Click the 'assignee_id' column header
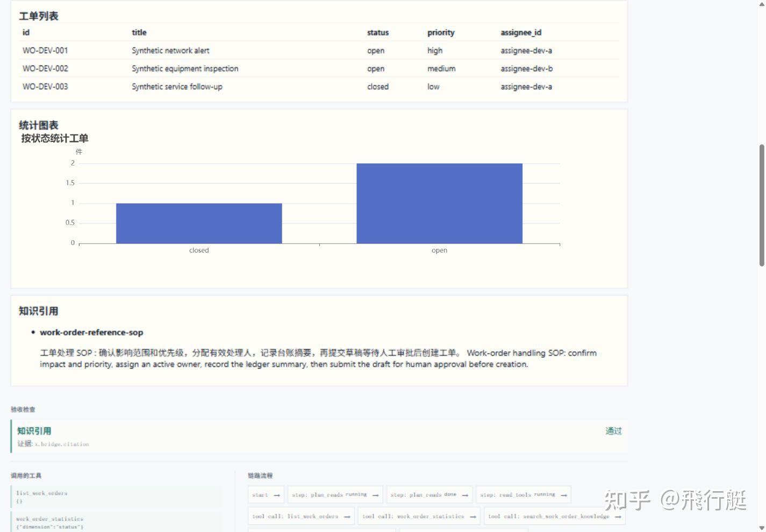 click(521, 32)
